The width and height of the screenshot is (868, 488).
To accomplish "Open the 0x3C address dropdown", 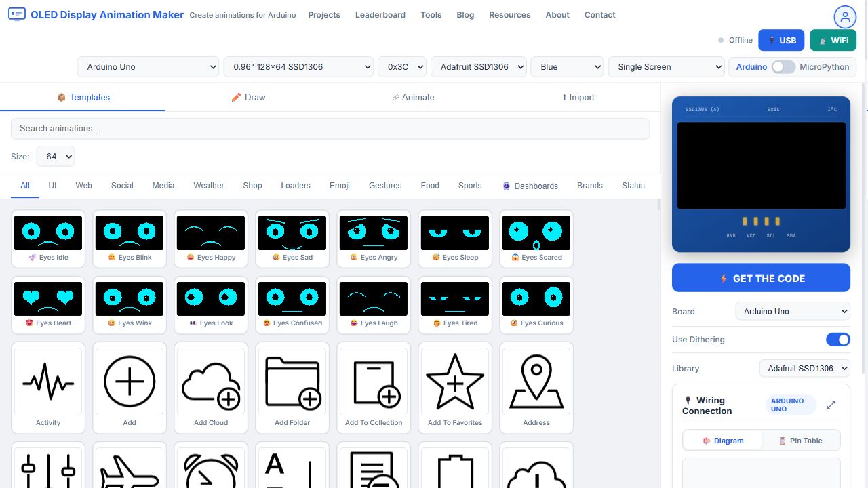I will click(402, 67).
